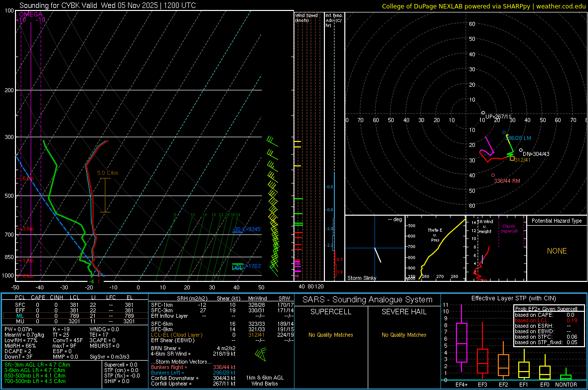The height and width of the screenshot is (390, 588).
Task: Select the EFF parcel row
Action: tap(75, 310)
